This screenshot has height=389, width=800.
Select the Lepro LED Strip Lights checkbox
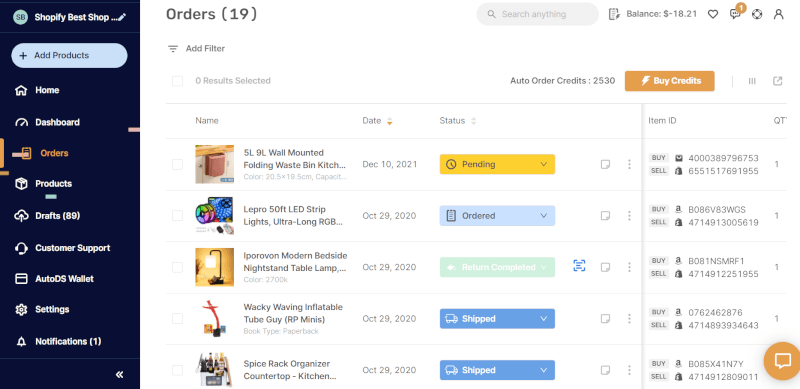177,216
